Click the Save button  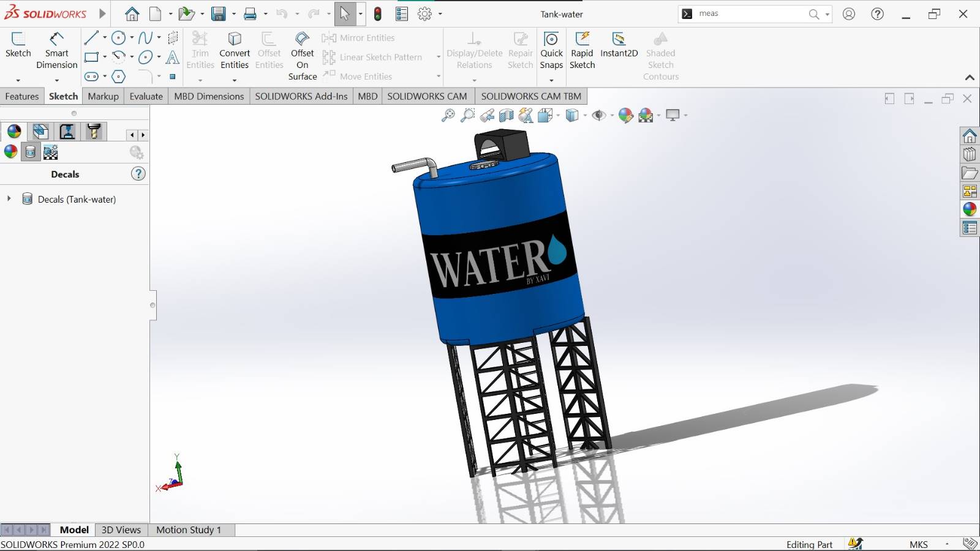coord(218,14)
